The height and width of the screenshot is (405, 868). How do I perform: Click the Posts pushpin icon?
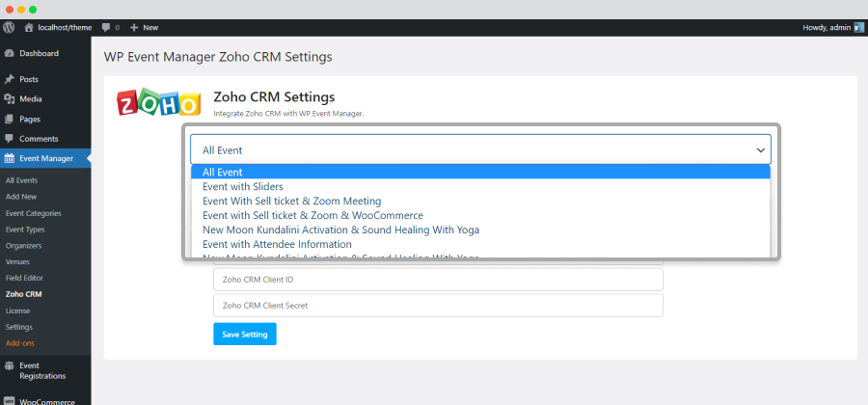[9, 79]
